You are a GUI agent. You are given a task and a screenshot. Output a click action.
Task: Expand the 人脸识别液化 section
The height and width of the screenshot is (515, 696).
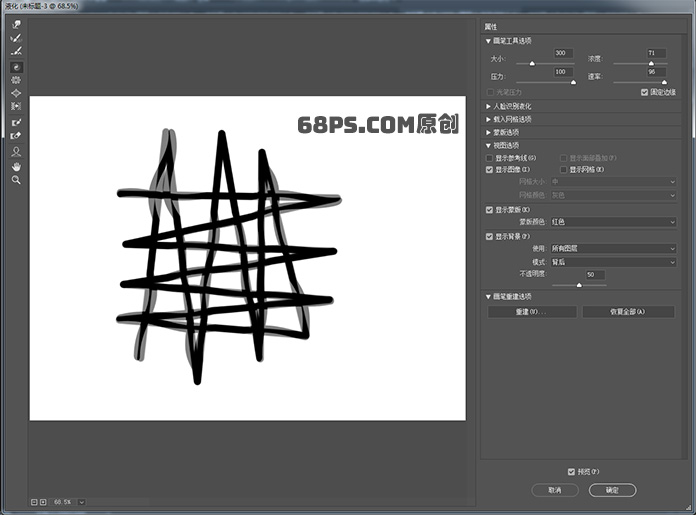pos(488,107)
